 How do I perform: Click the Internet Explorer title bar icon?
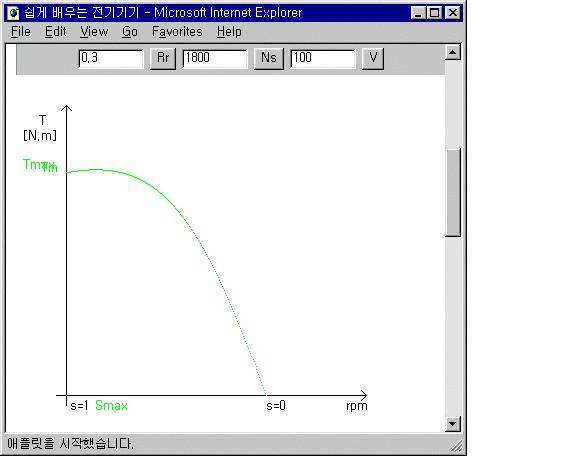click(x=13, y=13)
